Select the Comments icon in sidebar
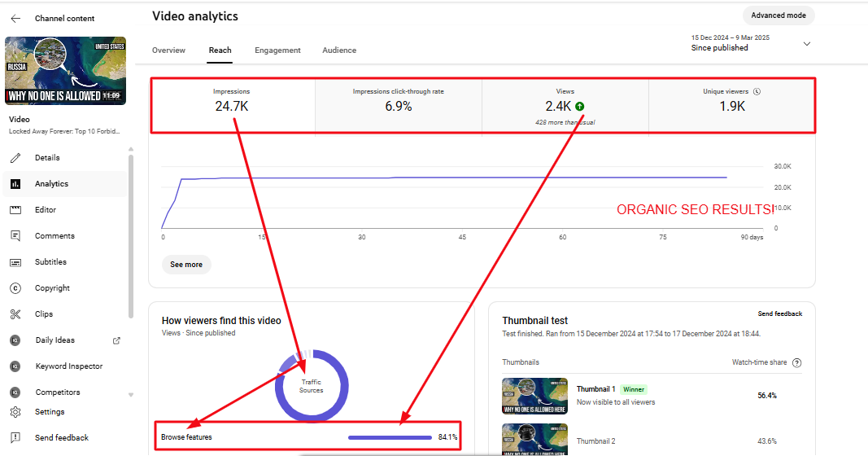Screen dimensions: 868x456 pyautogui.click(x=15, y=236)
